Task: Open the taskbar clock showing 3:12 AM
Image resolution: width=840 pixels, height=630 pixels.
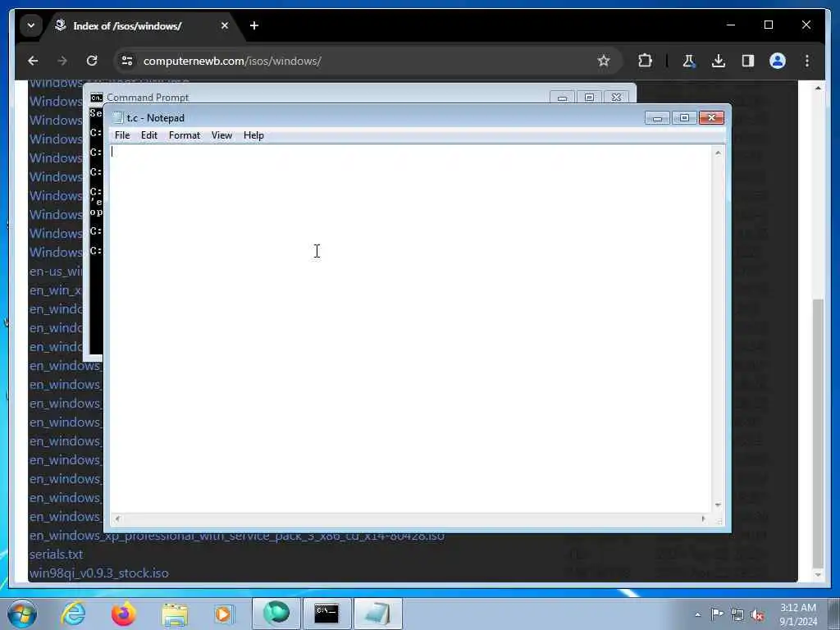Action: click(798, 614)
